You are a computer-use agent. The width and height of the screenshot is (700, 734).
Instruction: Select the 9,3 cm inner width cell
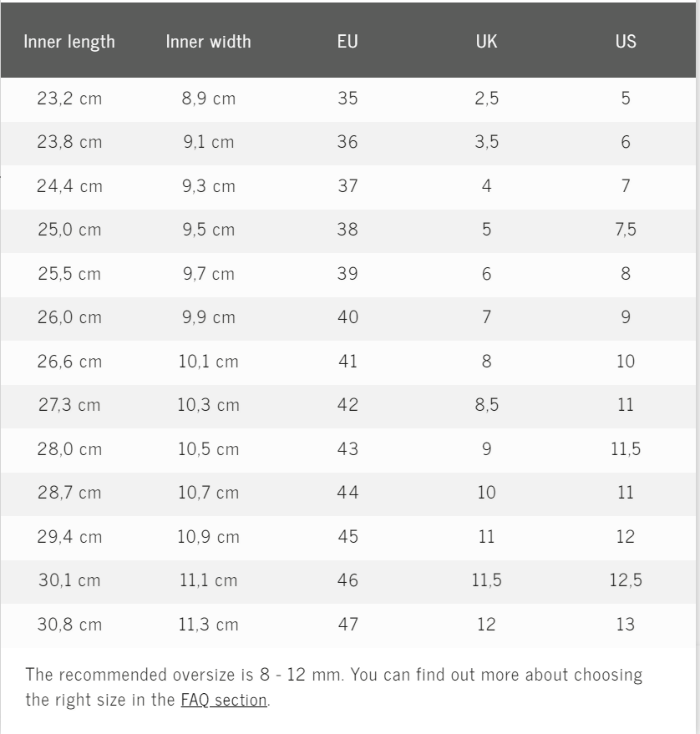pos(208,186)
